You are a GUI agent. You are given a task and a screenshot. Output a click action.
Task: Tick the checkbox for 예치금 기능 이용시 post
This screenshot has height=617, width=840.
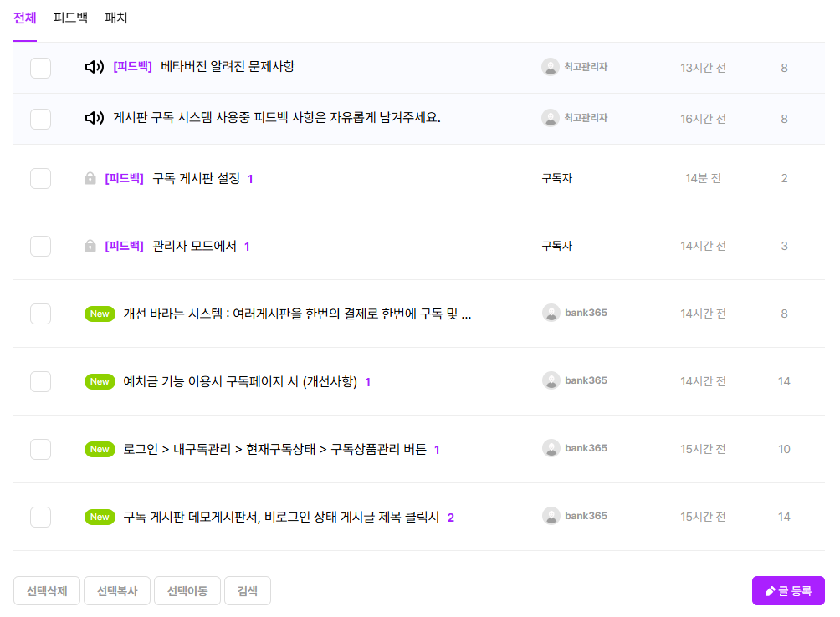(40, 381)
